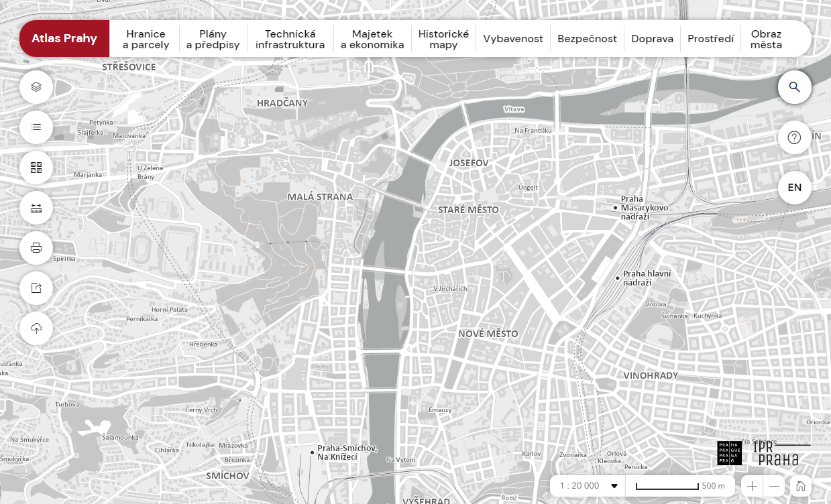
Task: Activate the distance measurement tool
Action: pos(36,208)
